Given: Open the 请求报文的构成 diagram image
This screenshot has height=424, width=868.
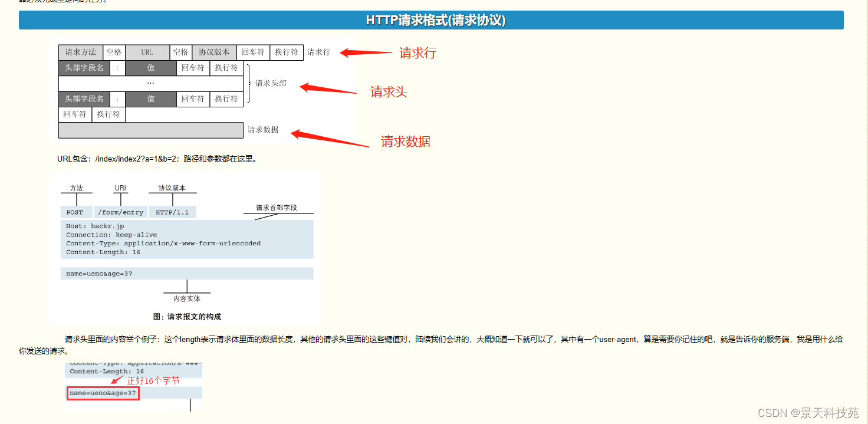Looking at the screenshot, I should (186, 248).
